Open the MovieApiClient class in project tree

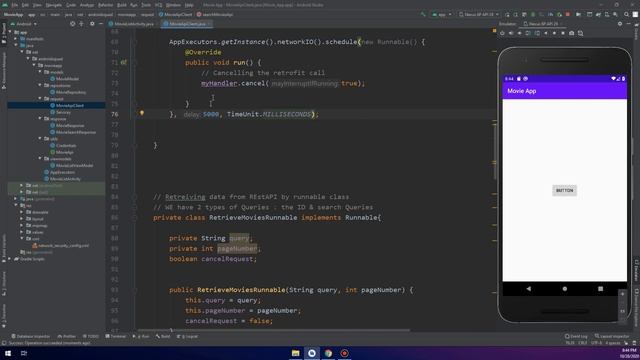point(69,105)
